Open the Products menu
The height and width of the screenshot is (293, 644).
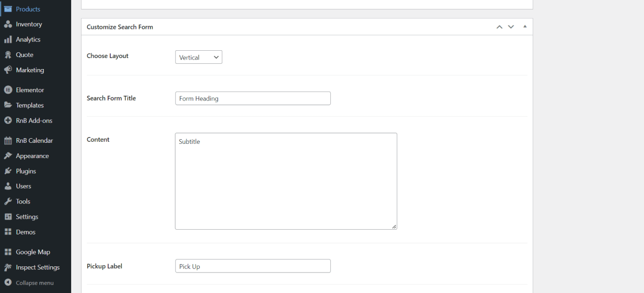point(28,9)
